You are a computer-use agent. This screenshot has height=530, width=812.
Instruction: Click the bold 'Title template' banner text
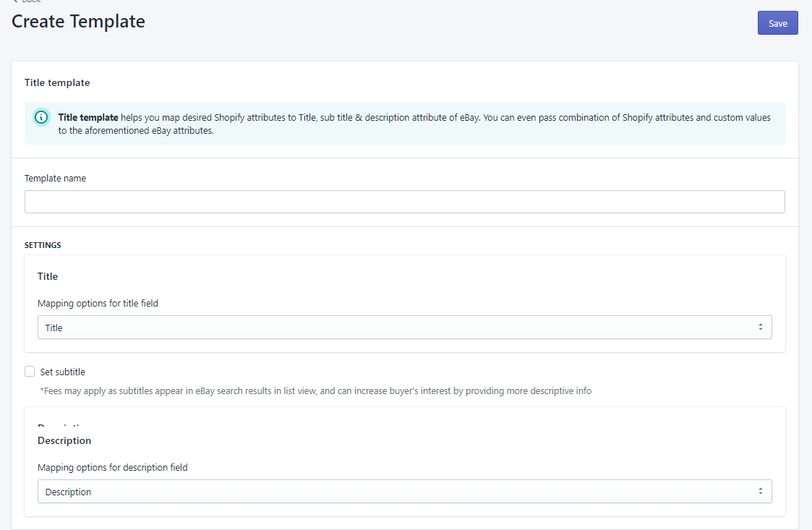[x=88, y=117]
